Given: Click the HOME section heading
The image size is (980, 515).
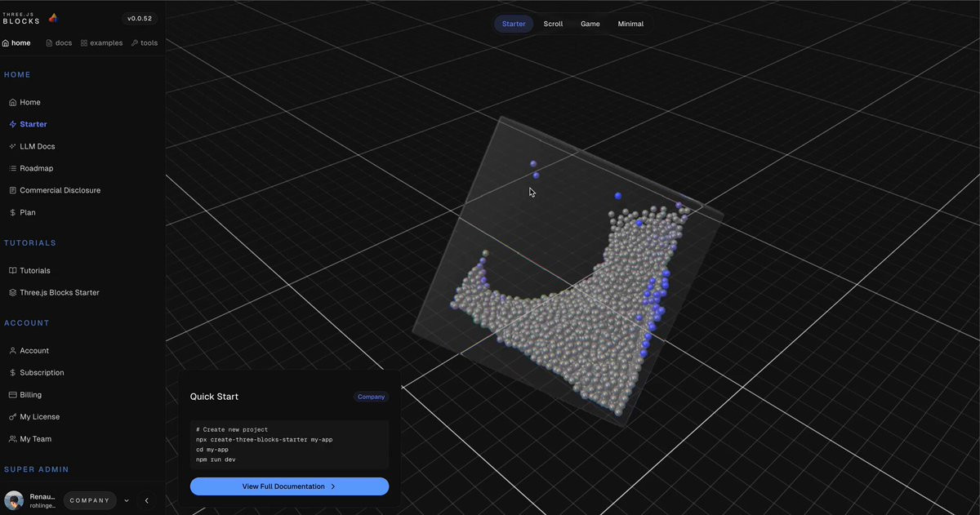Looking at the screenshot, I should pos(17,75).
